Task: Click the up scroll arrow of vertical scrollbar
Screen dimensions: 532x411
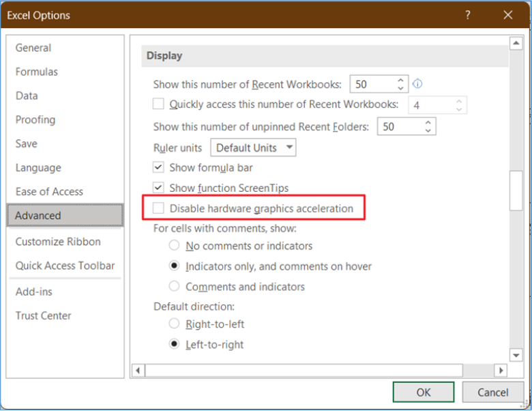Action: click(x=516, y=43)
